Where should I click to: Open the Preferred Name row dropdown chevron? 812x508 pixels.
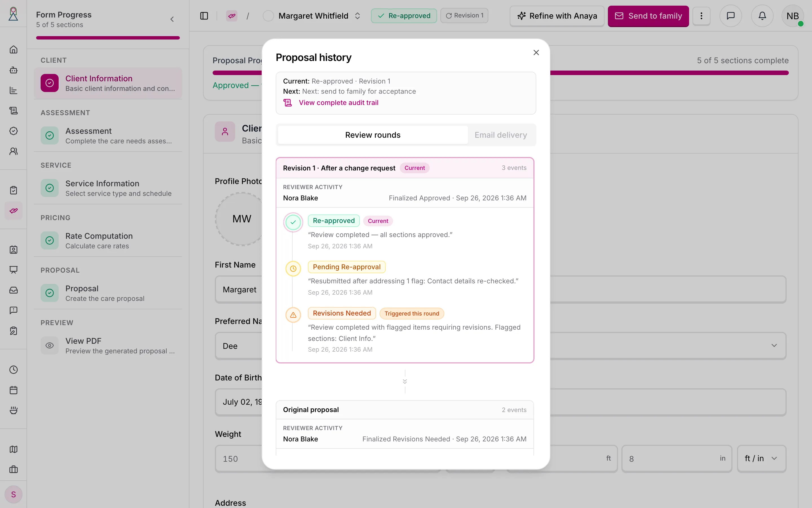pyautogui.click(x=774, y=345)
